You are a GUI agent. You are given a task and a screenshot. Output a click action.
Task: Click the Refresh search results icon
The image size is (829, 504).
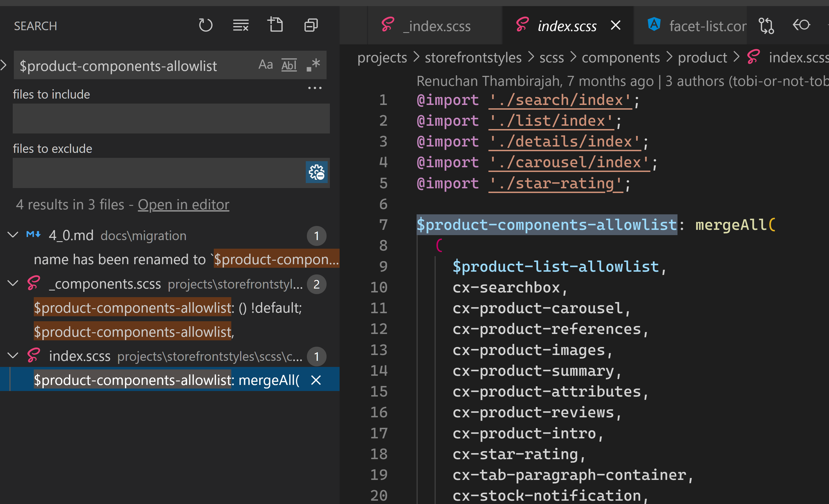(205, 25)
